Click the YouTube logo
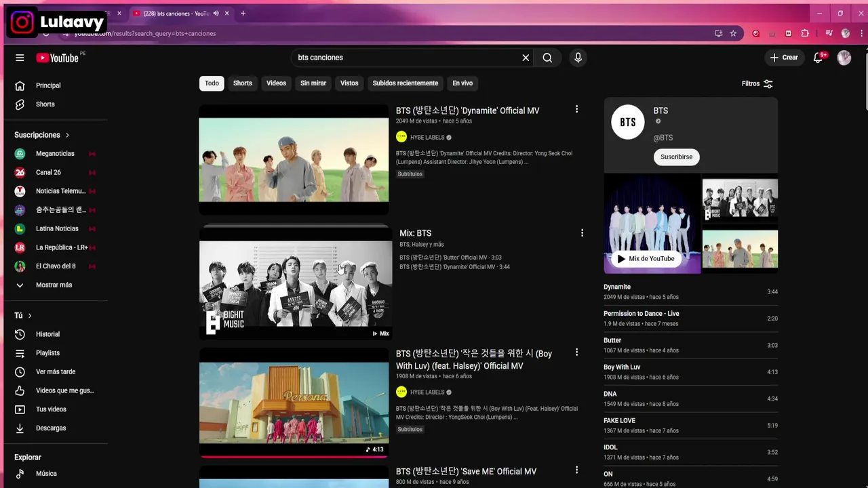This screenshot has width=868, height=488. tap(58, 58)
